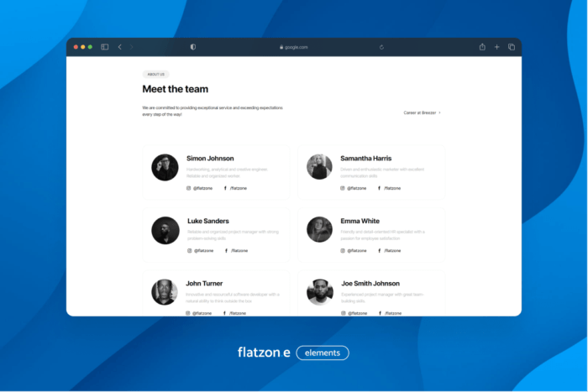Show the tab overview icon

[x=511, y=47]
